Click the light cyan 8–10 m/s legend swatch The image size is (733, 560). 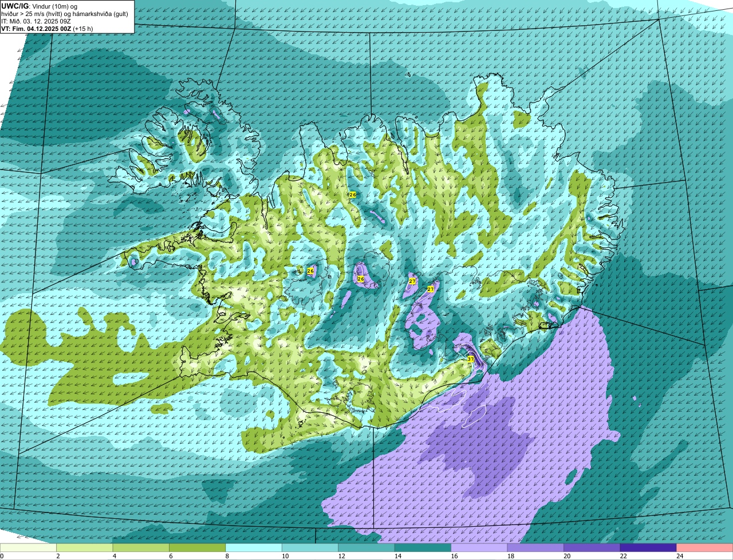tap(254, 548)
